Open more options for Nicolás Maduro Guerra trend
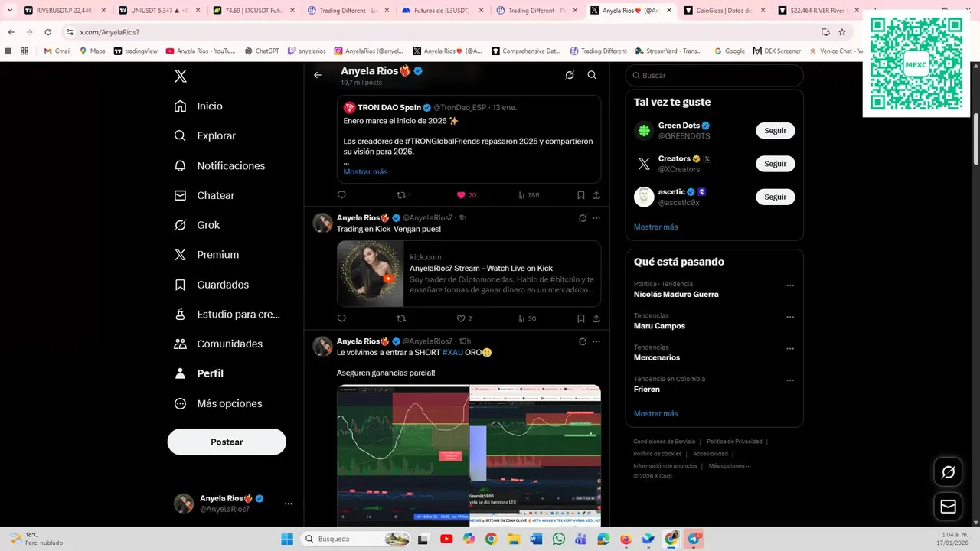The height and width of the screenshot is (551, 980). click(x=790, y=285)
